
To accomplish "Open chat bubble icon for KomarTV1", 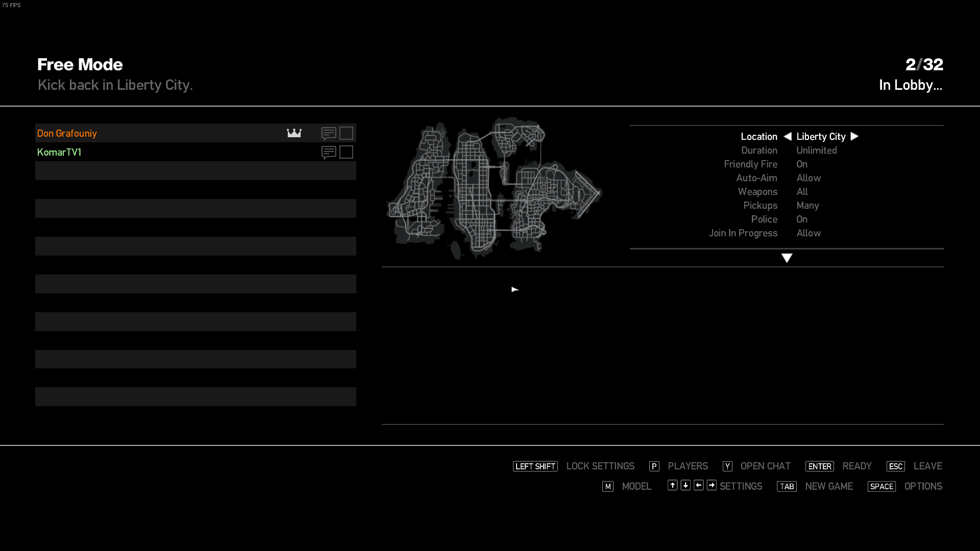I will (329, 153).
